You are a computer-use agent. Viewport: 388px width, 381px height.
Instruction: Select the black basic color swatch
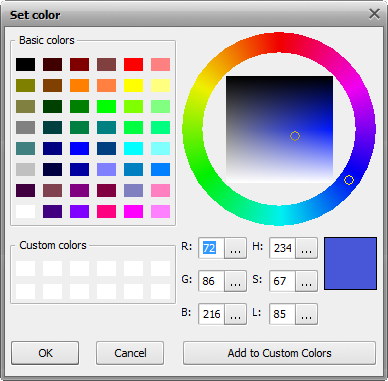pyautogui.click(x=25, y=65)
